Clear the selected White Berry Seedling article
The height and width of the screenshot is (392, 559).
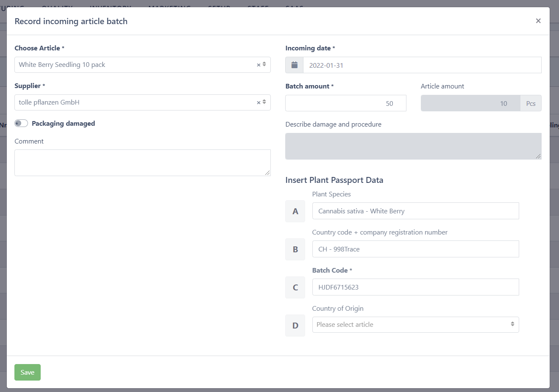coord(259,65)
